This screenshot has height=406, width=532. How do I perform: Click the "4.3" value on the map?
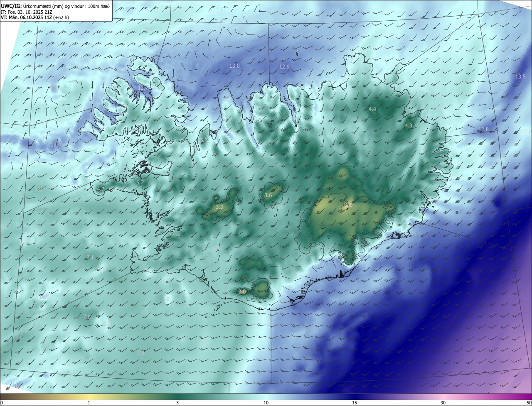(409, 125)
